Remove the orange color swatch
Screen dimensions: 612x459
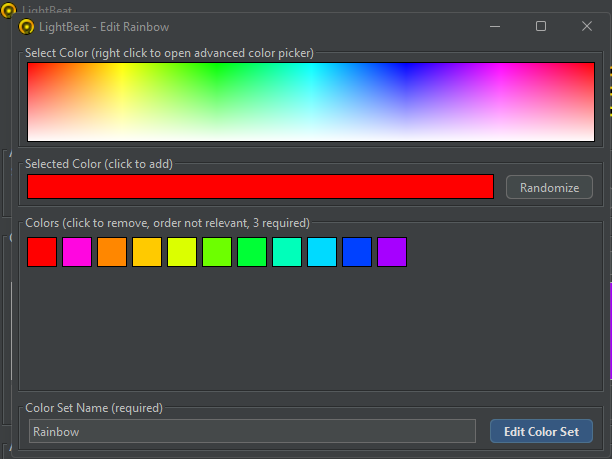coord(112,252)
